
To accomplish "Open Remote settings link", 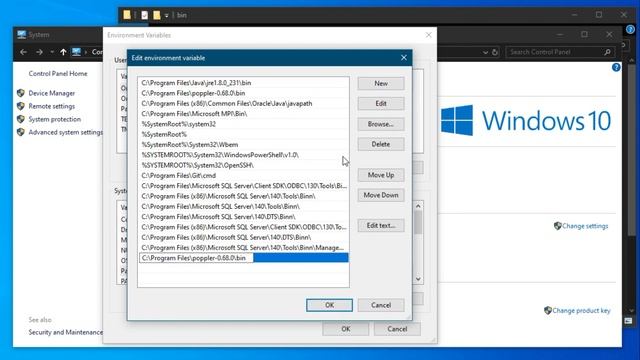I will click(x=52, y=106).
